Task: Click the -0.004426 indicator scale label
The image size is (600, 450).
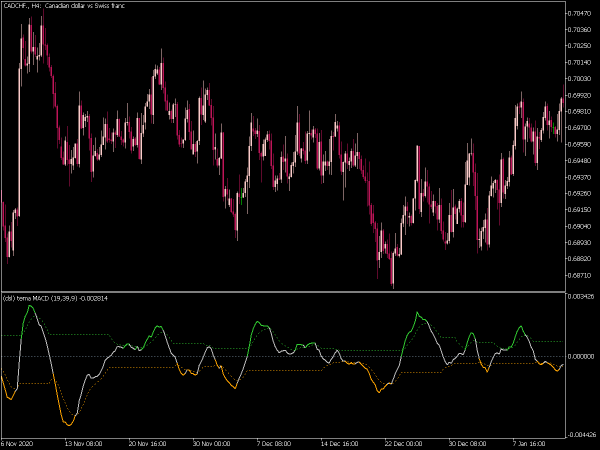Action: [x=580, y=435]
